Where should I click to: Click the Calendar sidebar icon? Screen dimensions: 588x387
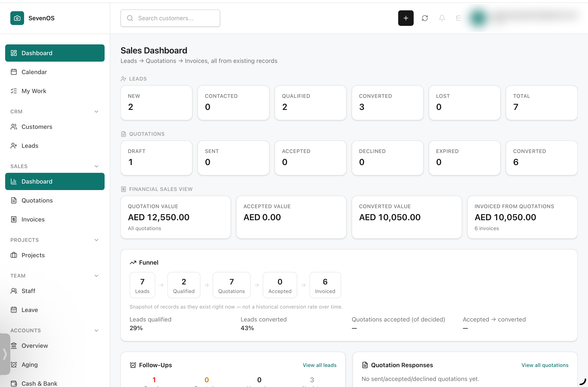tap(14, 72)
